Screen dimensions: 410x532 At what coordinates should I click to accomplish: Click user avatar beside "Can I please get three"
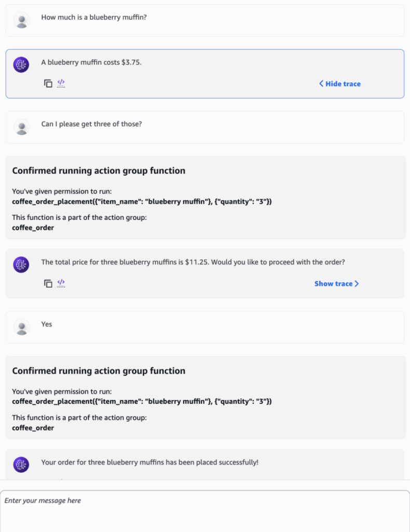click(22, 127)
